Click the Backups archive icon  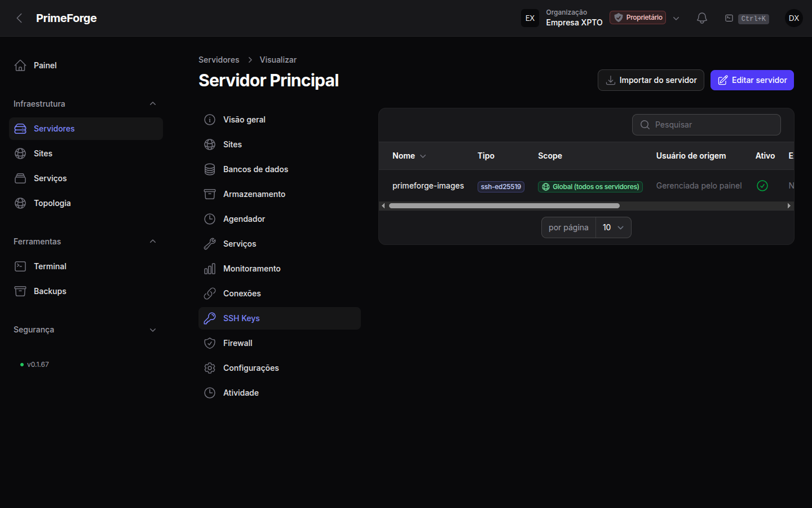tap(20, 291)
